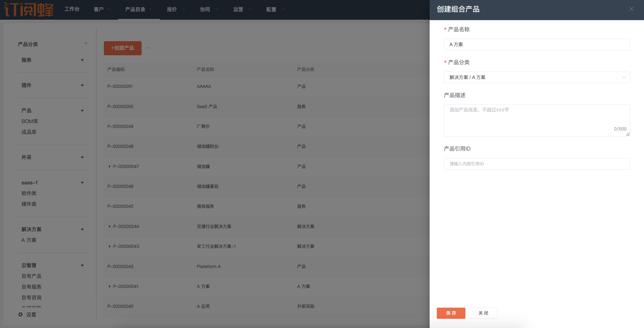
Task: Collapse the 解决方案 category arrow
Action: pyautogui.click(x=82, y=230)
